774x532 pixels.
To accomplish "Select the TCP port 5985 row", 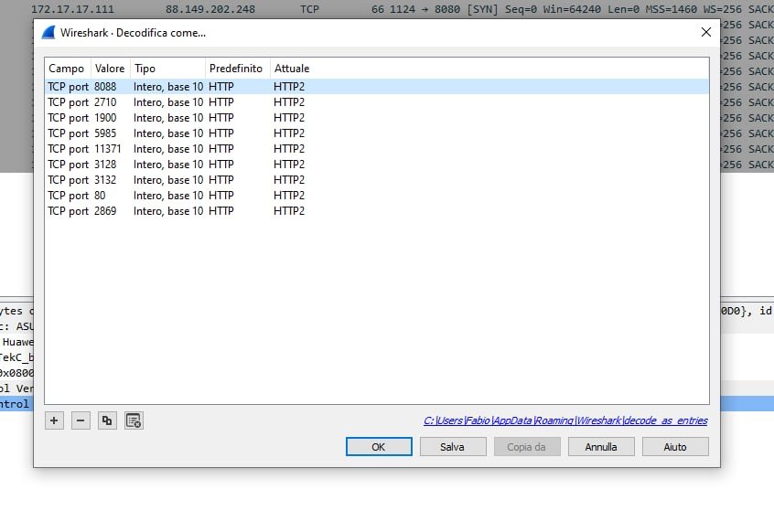I will coord(377,133).
